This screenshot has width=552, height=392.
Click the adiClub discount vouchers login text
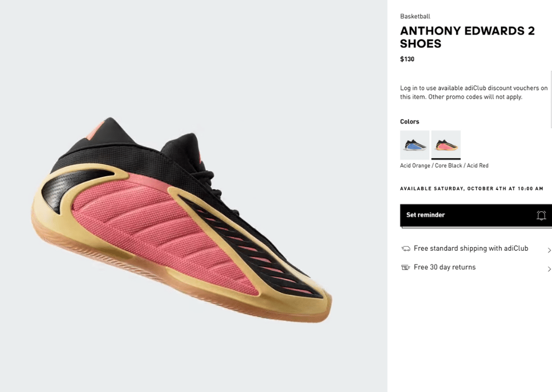coord(474,92)
